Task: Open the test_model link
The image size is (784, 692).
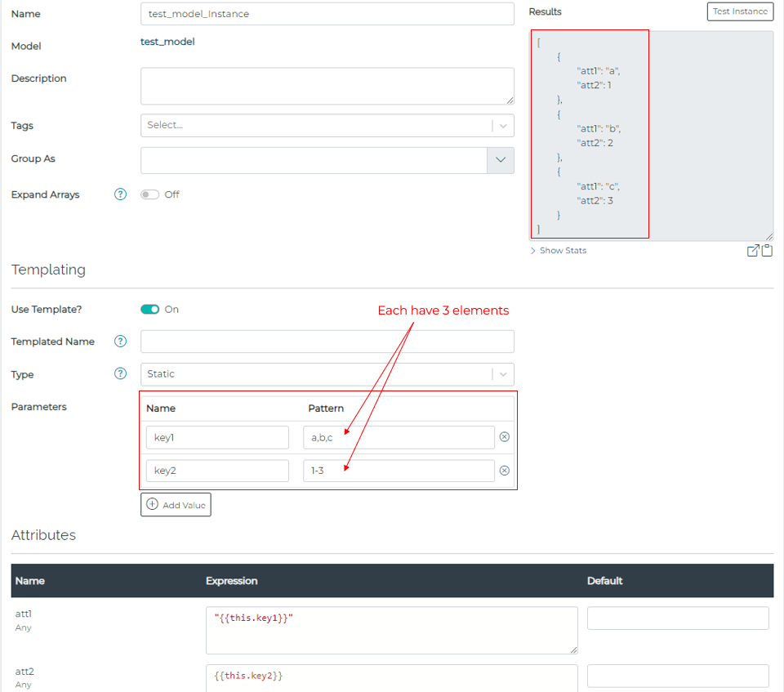Action: click(167, 41)
